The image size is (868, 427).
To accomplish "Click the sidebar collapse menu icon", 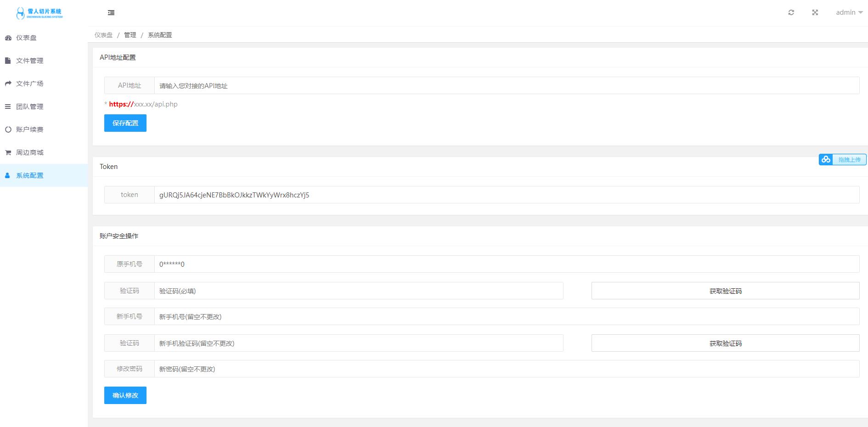I will [111, 13].
